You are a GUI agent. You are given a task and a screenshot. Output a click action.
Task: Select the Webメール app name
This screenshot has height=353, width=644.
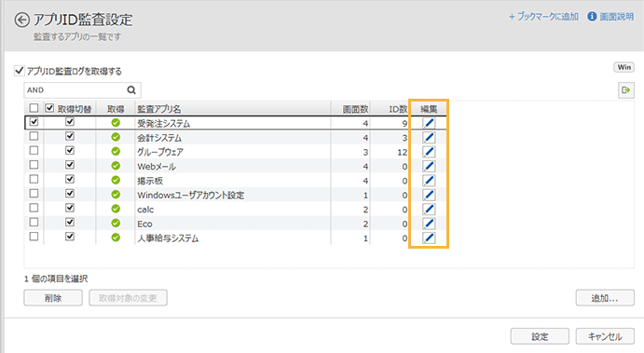157,166
